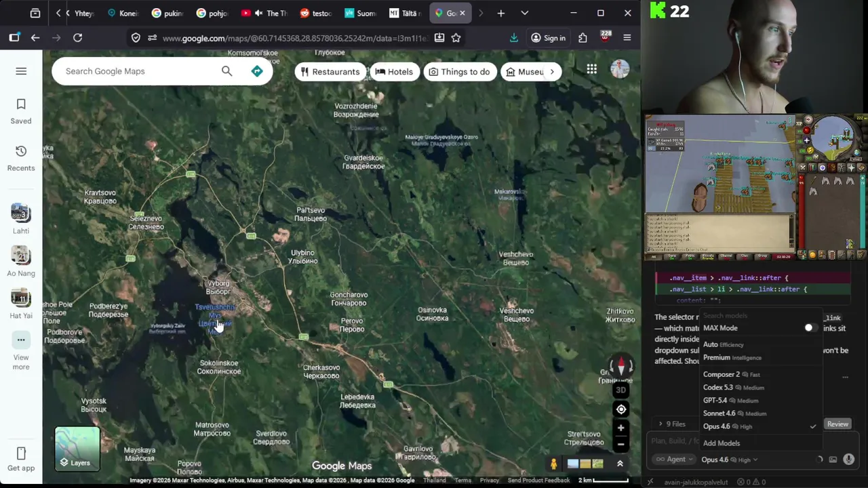This screenshot has height=488, width=868.
Task: Open the Ao Nang recent place
Action: point(21,261)
